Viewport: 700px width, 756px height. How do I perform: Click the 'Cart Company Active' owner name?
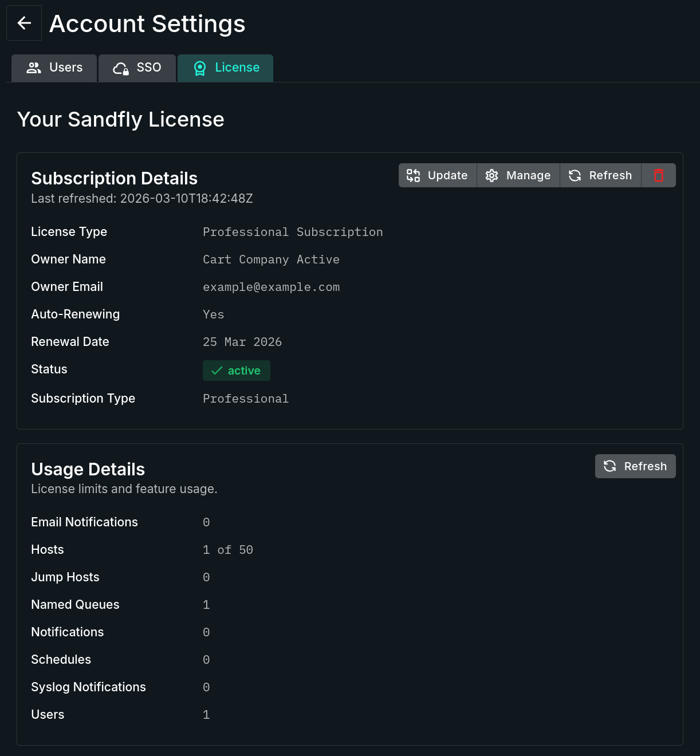[272, 259]
